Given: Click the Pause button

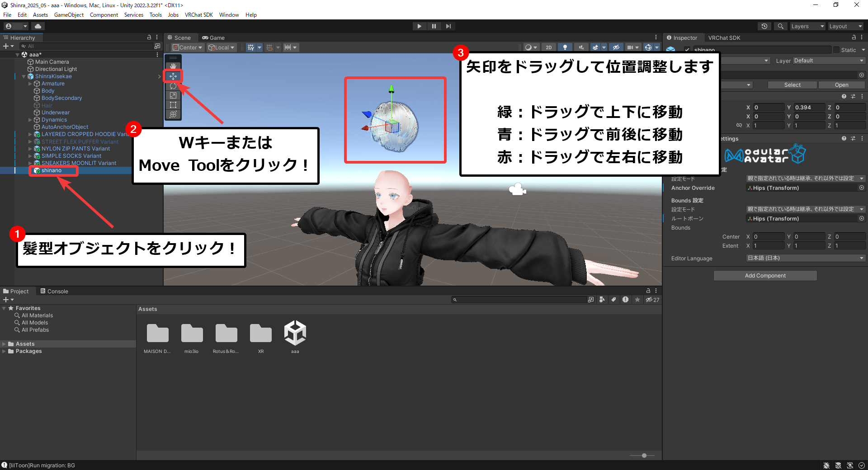Looking at the screenshot, I should [x=434, y=26].
